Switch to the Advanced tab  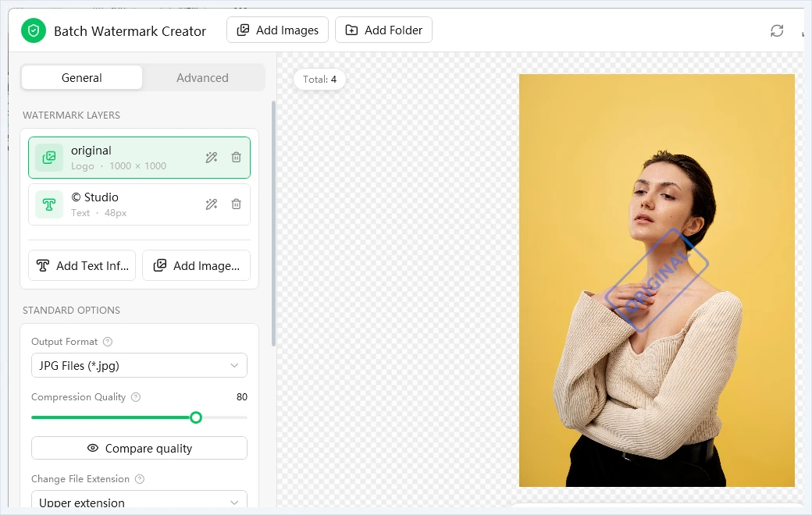(x=202, y=77)
